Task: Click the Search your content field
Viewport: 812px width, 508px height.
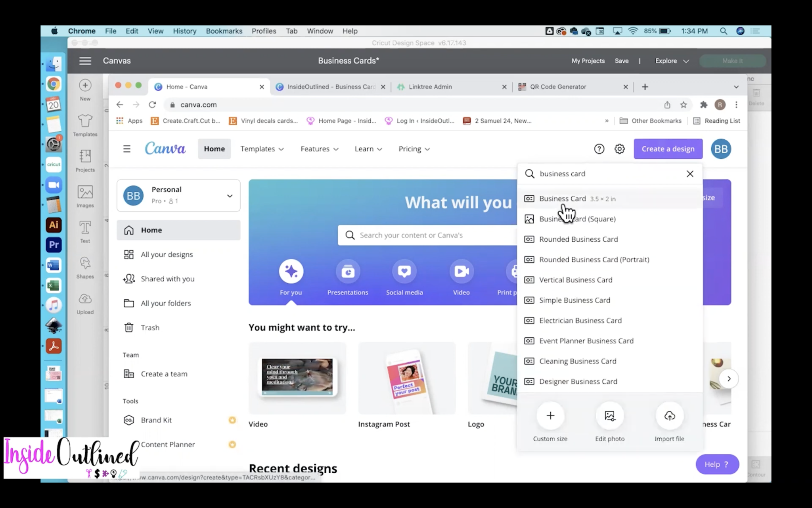Action: tap(428, 235)
